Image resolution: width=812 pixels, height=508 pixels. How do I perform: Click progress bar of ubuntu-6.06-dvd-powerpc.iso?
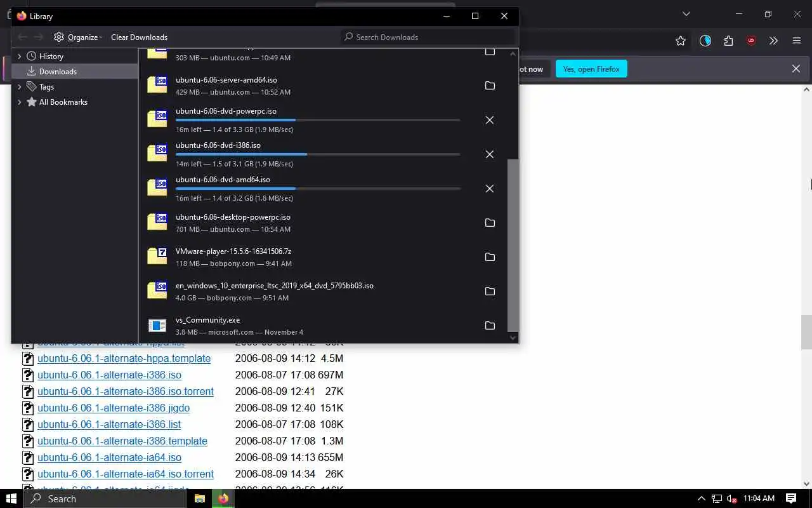point(318,120)
